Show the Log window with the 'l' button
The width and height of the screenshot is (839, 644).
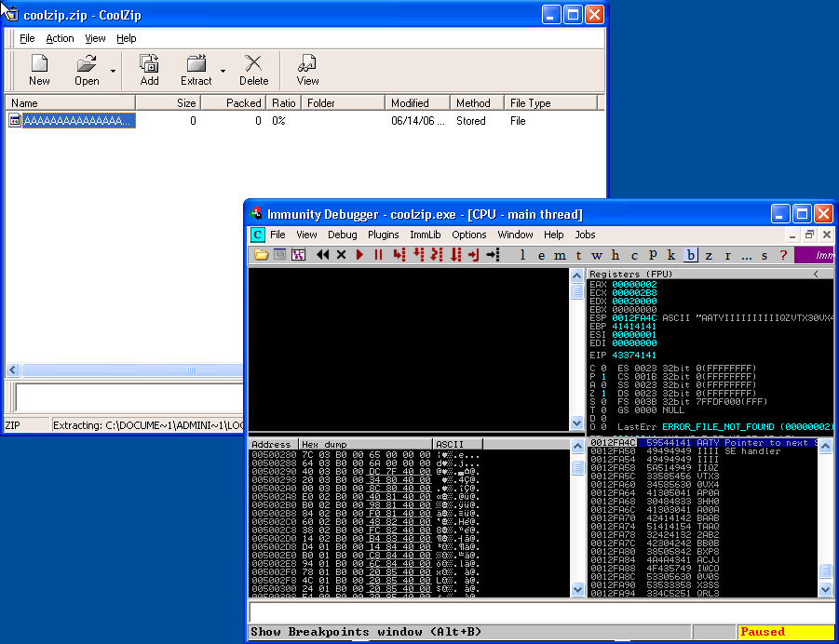pos(522,255)
